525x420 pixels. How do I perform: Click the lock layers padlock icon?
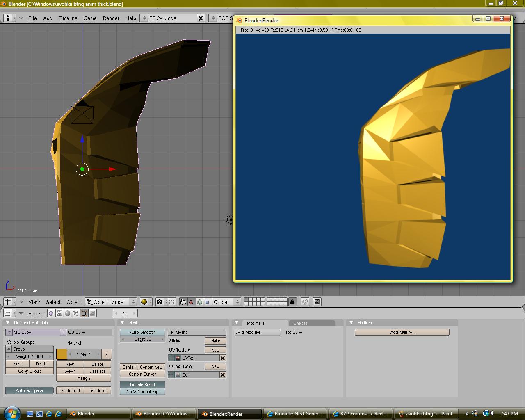pos(292,302)
